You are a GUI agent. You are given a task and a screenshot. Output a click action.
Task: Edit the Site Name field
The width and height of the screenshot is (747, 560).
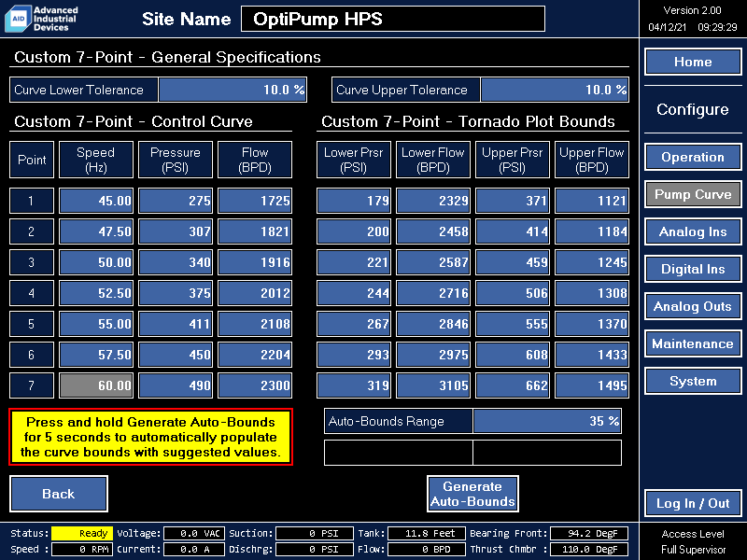point(393,19)
